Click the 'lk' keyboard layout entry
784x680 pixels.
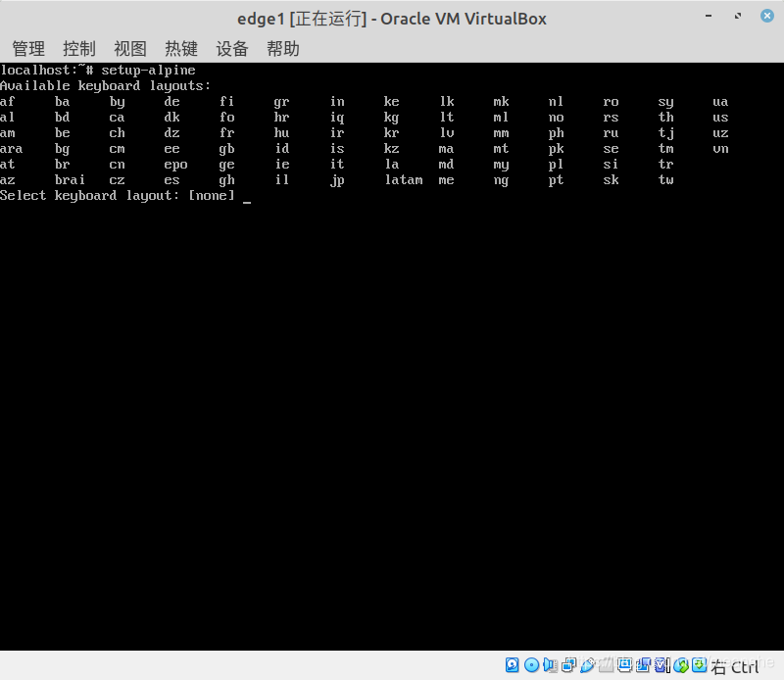(x=447, y=102)
